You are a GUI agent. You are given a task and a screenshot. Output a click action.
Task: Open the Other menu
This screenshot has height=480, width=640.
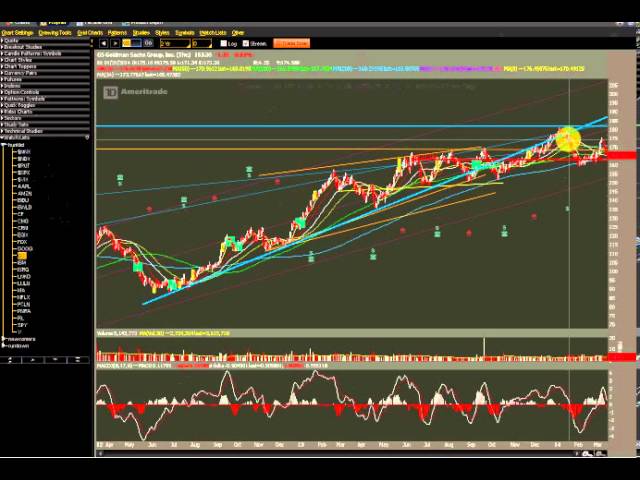[238, 33]
